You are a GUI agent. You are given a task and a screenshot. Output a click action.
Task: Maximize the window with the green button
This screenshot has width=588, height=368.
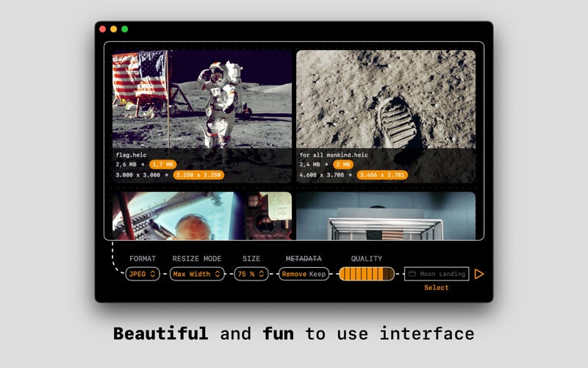[125, 29]
